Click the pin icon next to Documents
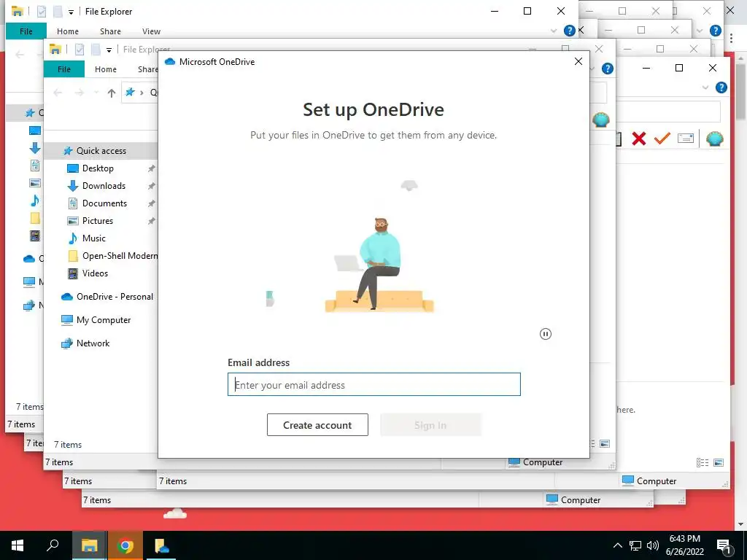This screenshot has width=747, height=560. (152, 204)
